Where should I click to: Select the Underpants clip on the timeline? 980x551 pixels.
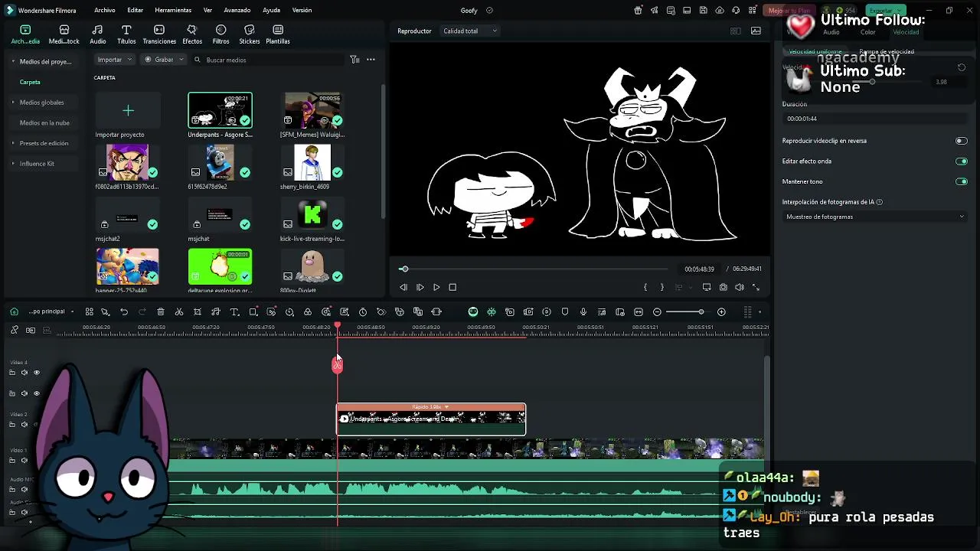click(431, 419)
